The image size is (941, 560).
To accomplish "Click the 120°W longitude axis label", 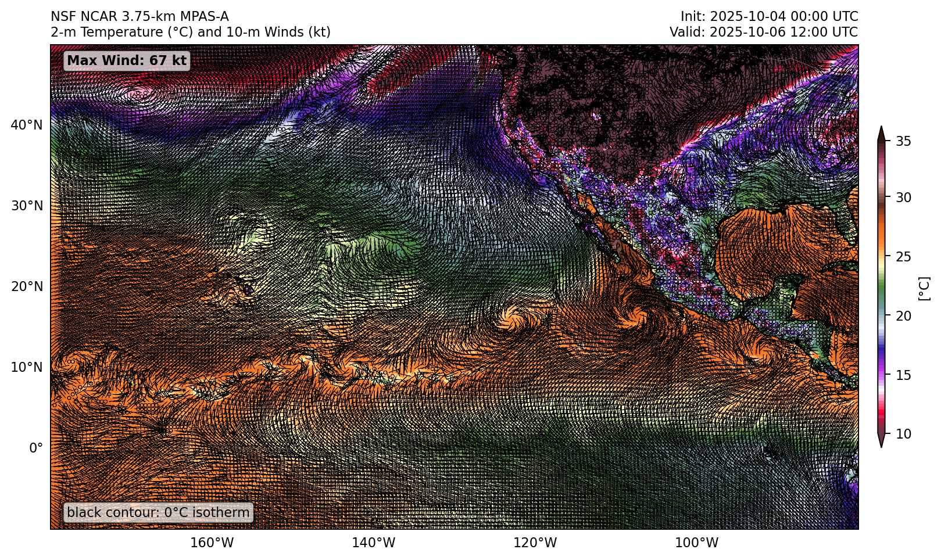I will (x=543, y=543).
